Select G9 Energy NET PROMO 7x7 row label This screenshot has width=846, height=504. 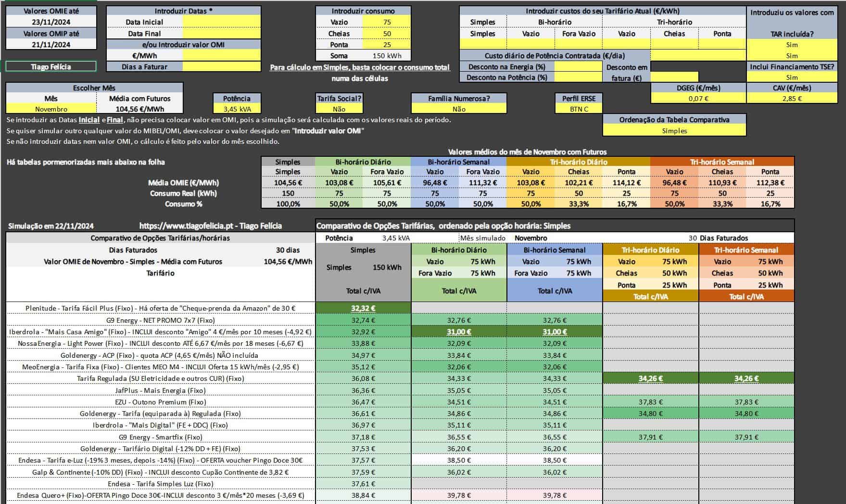click(161, 320)
